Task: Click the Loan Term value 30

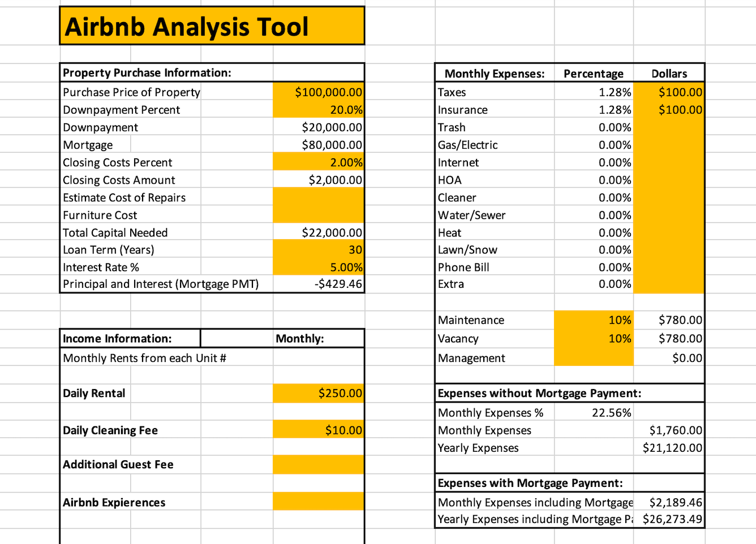Action: click(319, 249)
